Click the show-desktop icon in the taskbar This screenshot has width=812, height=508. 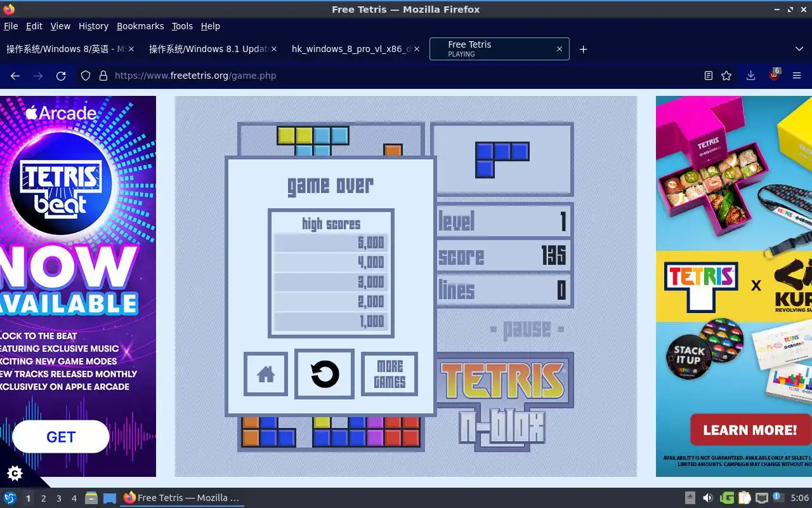tap(110, 498)
